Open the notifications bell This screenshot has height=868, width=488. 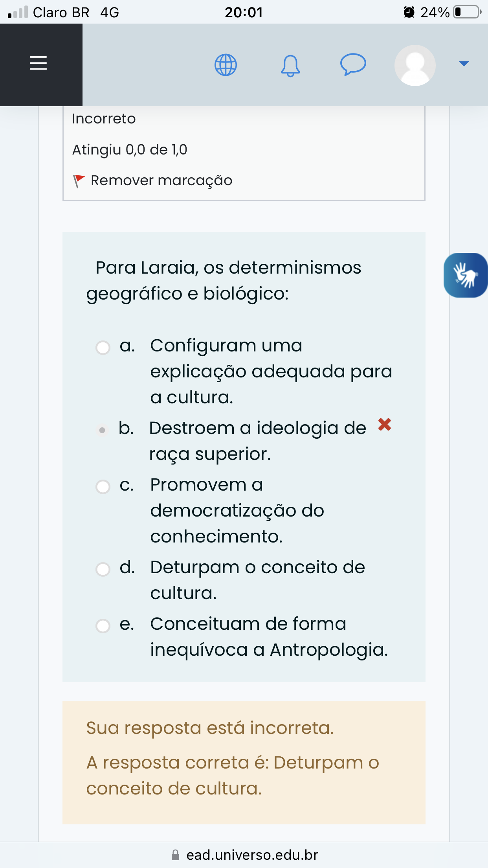pyautogui.click(x=290, y=65)
